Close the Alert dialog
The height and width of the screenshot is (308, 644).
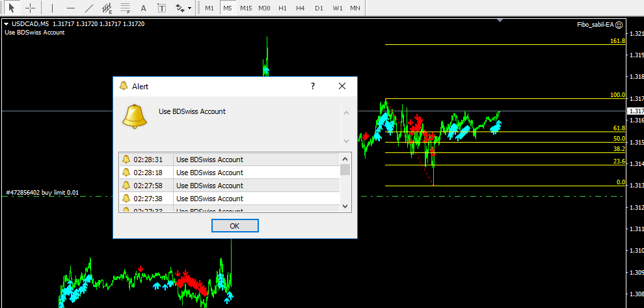[x=342, y=86]
